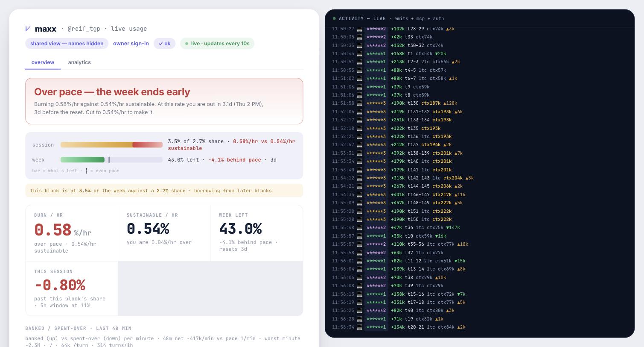Click the laptop icon in the 11:55:09 row
644x347 pixels.
click(x=359, y=203)
